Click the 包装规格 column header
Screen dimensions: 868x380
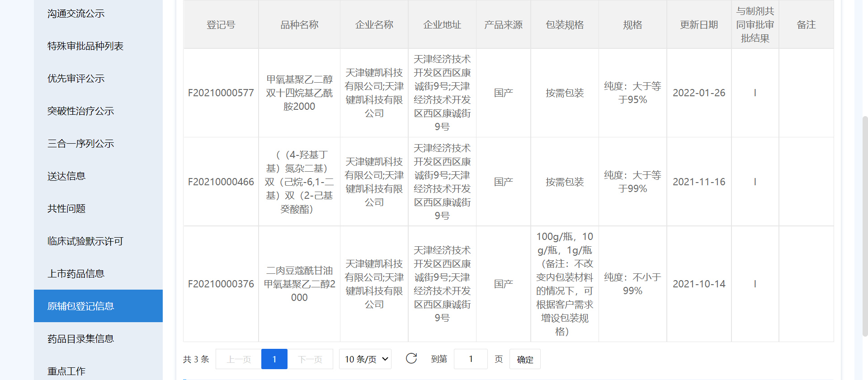click(x=565, y=25)
